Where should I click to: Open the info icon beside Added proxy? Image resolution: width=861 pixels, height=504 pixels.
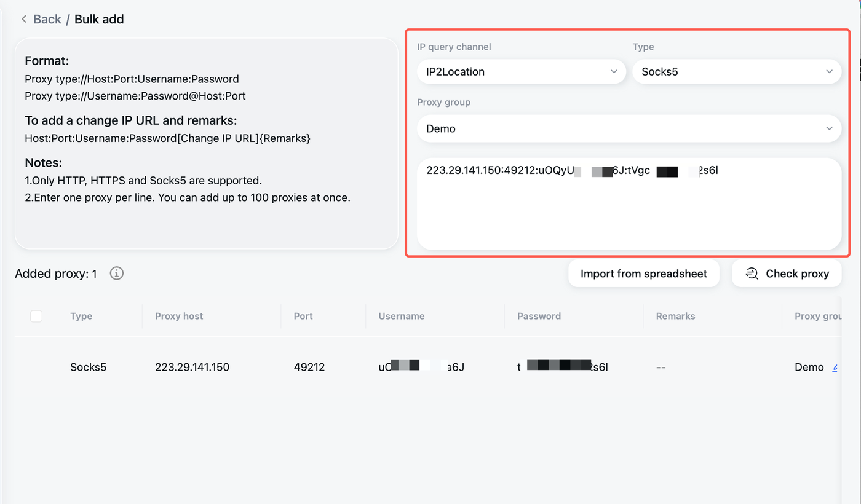click(x=117, y=274)
